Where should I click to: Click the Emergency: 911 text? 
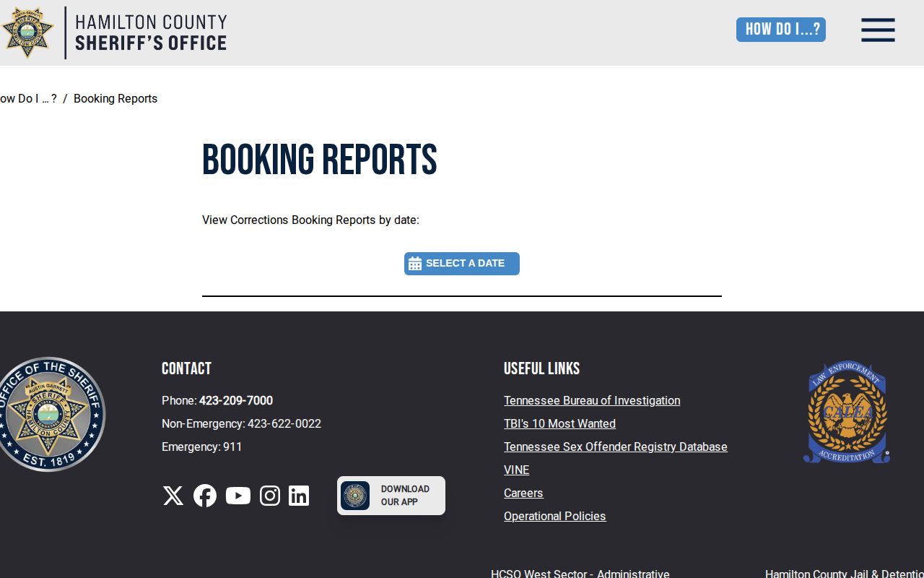202,447
